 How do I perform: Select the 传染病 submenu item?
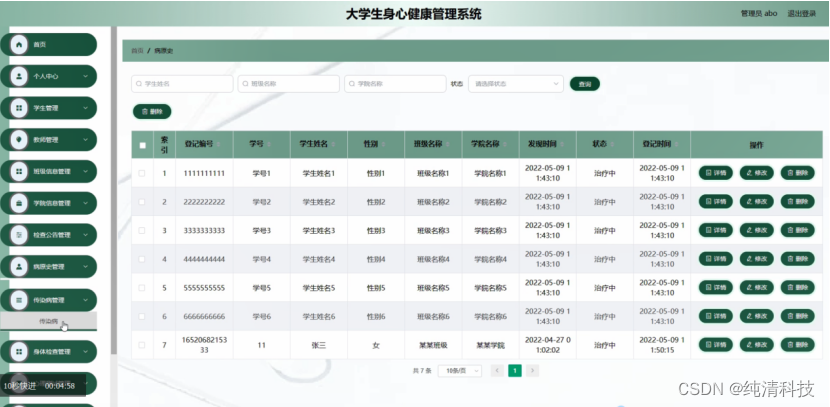(49, 321)
